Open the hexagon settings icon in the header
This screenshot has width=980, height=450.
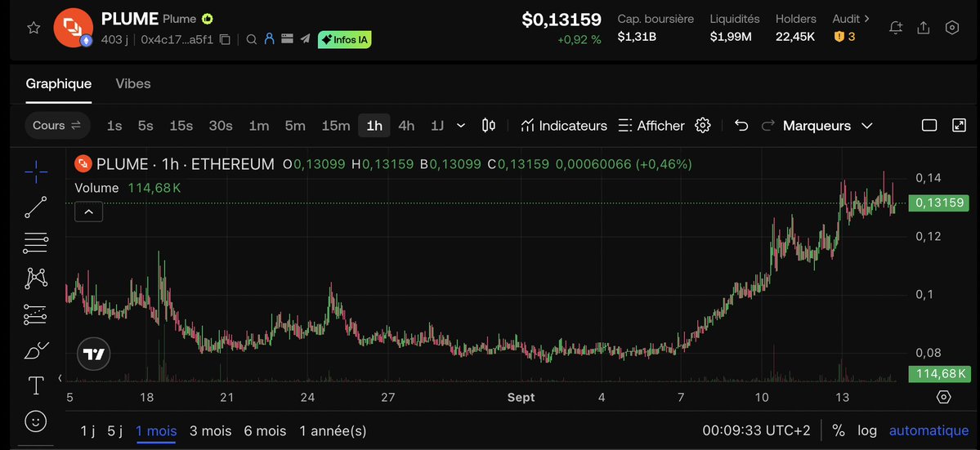coord(952,28)
